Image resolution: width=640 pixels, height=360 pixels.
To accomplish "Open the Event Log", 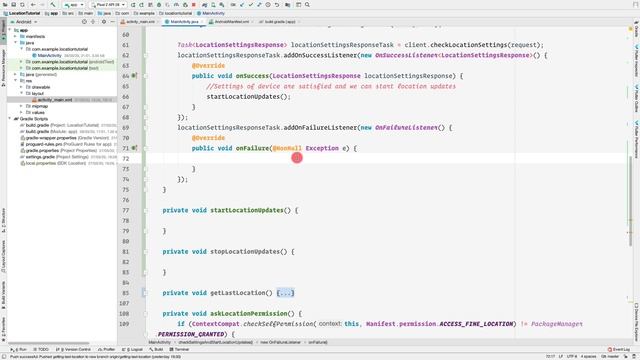I will tap(619, 349).
